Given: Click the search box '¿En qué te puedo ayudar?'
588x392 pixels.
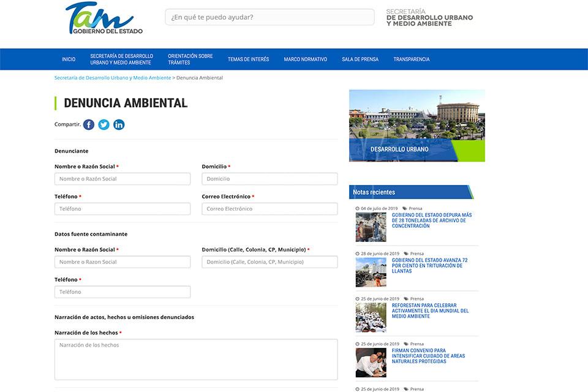Looking at the screenshot, I should point(269,17).
